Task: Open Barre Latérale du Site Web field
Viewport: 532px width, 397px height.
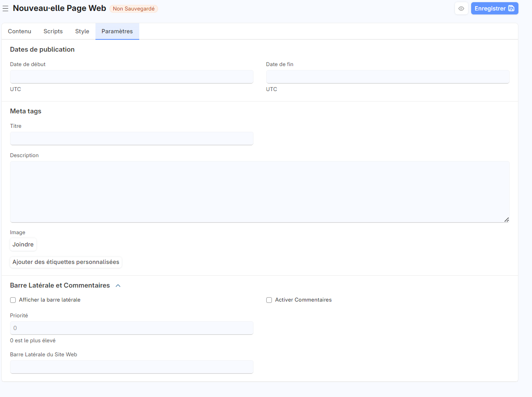Action: click(131, 367)
